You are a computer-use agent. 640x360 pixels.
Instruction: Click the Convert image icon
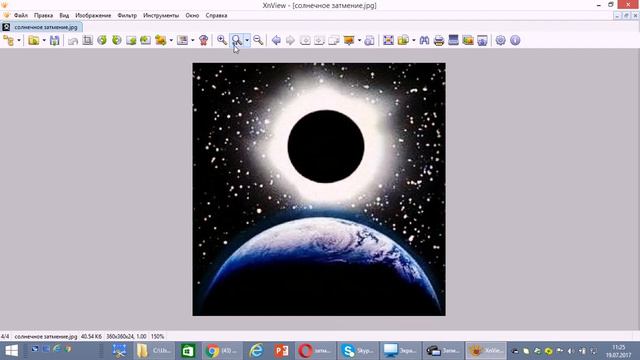tap(403, 40)
